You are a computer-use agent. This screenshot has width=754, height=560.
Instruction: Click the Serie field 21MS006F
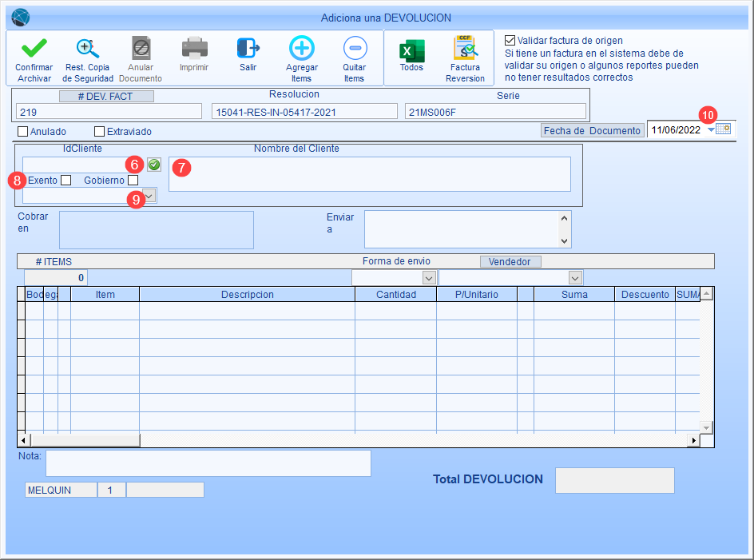pyautogui.click(x=495, y=112)
